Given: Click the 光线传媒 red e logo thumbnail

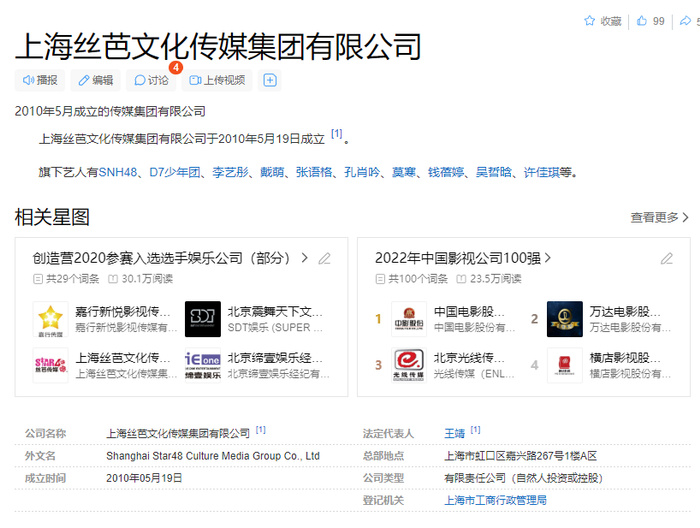Looking at the screenshot, I should [409, 366].
